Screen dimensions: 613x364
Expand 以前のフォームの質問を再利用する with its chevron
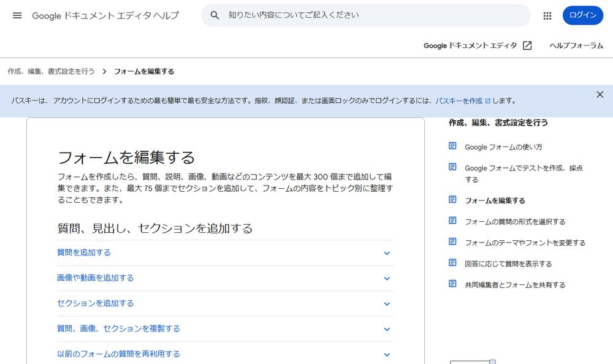[387, 355]
